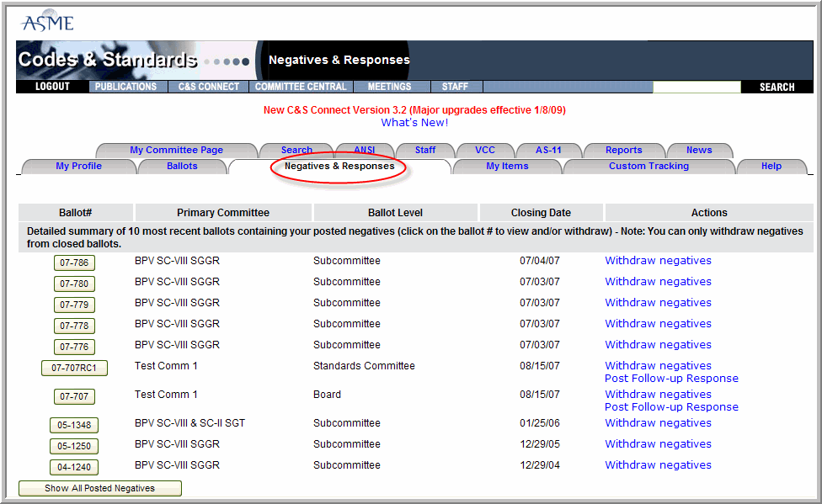Select closing date 12/29/04
The width and height of the screenshot is (822, 504).
click(539, 464)
